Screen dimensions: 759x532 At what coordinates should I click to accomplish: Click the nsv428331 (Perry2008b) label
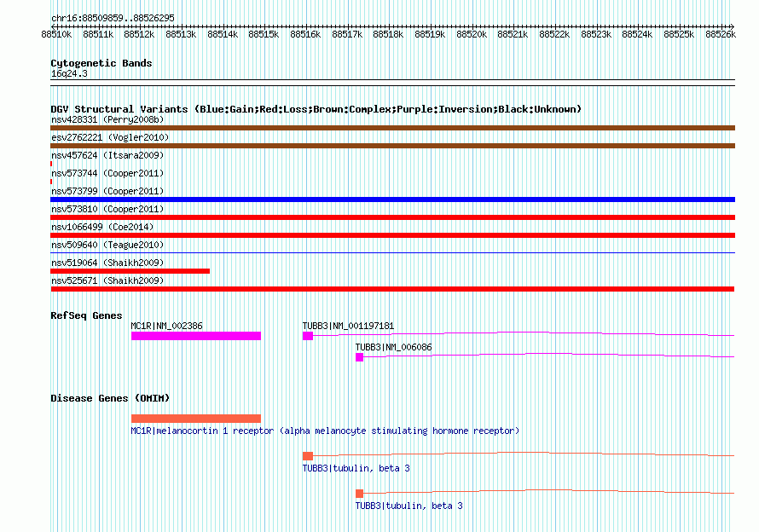pos(107,119)
